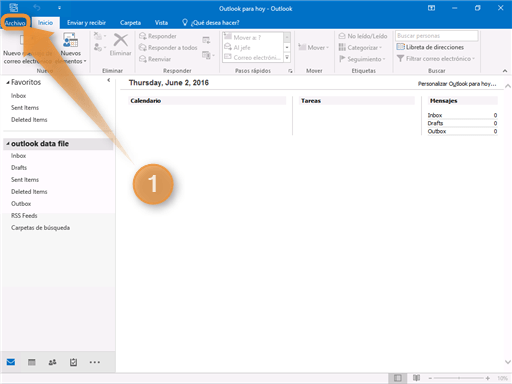512x384 pixels.
Task: Open Libreta de direcciones
Action: [430, 47]
